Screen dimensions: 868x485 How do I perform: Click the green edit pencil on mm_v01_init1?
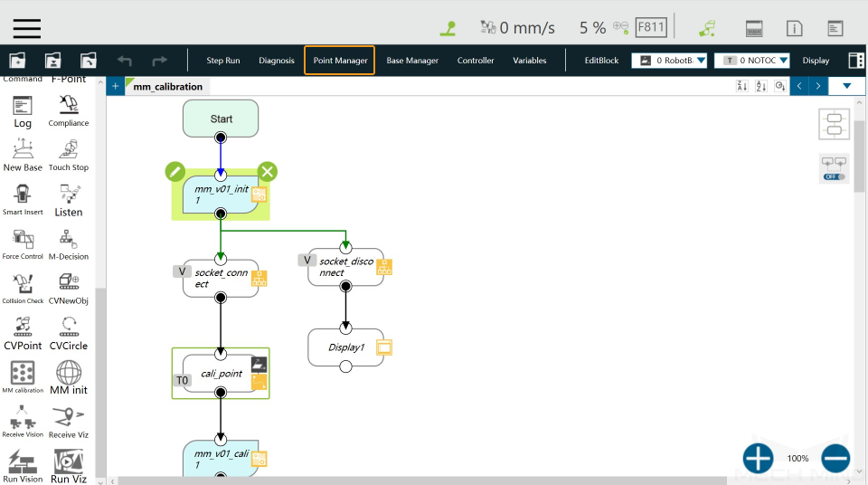[x=175, y=172]
